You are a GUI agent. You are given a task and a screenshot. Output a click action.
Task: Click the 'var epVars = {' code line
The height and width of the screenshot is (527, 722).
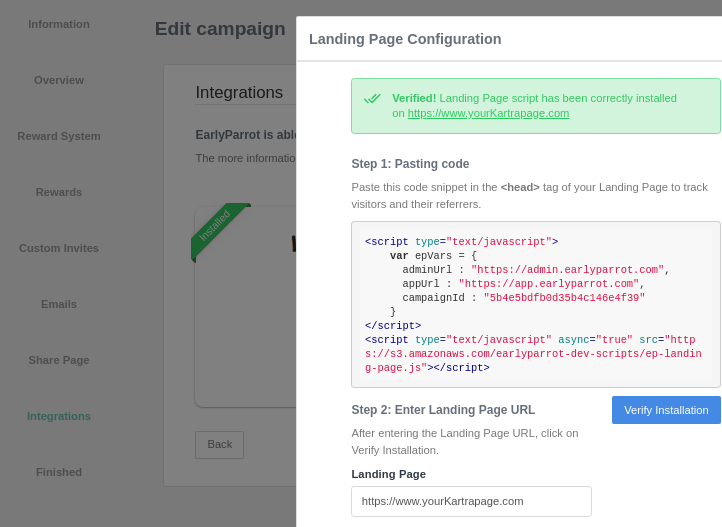click(433, 255)
